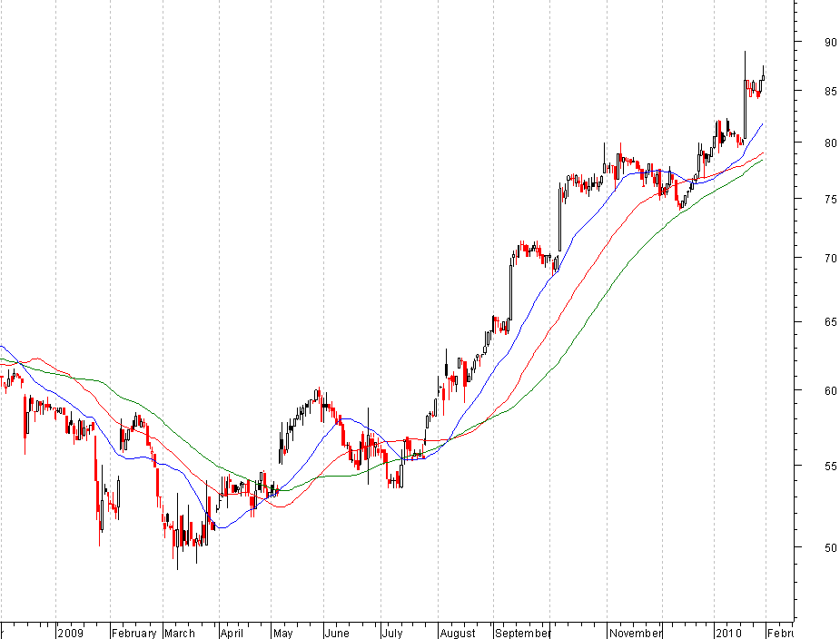Click the tall-wick candlestick peaking near 89
This screenshot has width=840, height=639.
point(746,95)
